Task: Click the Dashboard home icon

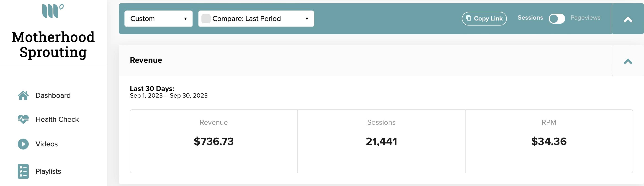Action: pos(23,95)
